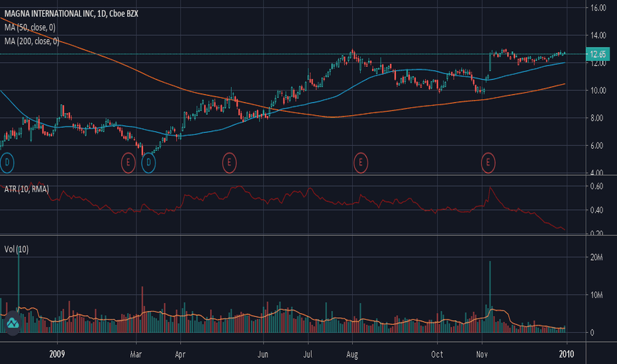Select the MA (50, close, 0) indicator label

pyautogui.click(x=30, y=28)
